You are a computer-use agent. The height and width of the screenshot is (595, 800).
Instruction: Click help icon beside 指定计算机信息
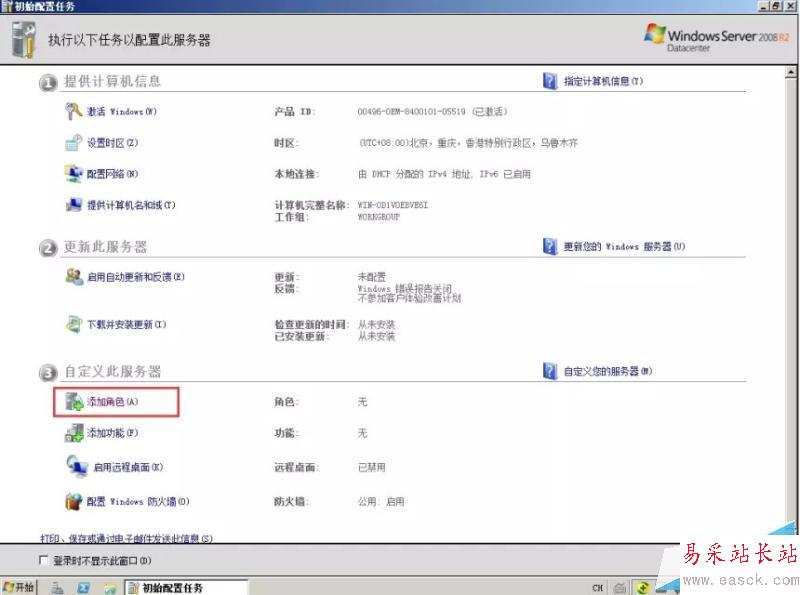pos(550,81)
